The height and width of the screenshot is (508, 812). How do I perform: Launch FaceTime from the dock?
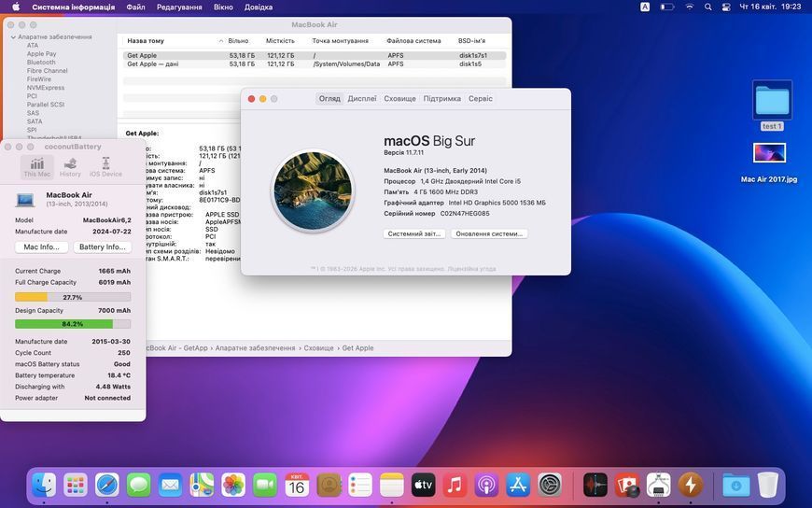click(265, 486)
